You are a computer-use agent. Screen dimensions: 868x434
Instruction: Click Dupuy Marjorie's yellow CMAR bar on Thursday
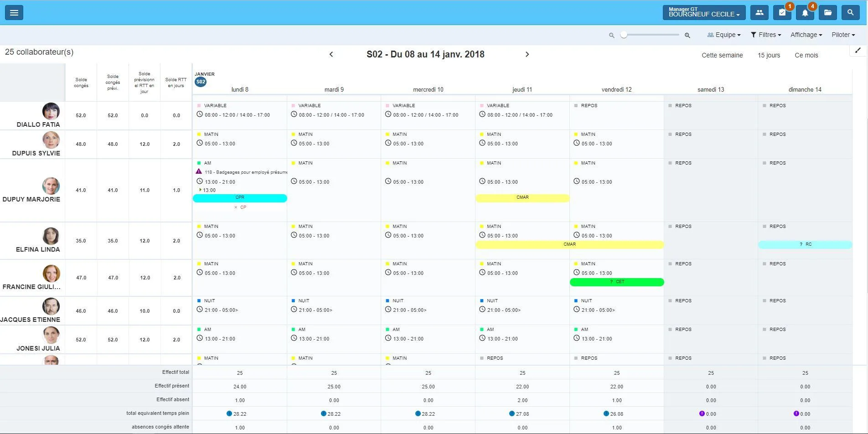coord(522,198)
